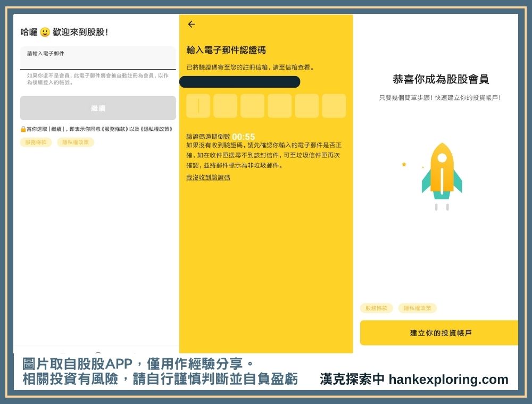
Task: Open 隱私權政策 chip on congratulation screen
Action: pyautogui.click(x=417, y=308)
